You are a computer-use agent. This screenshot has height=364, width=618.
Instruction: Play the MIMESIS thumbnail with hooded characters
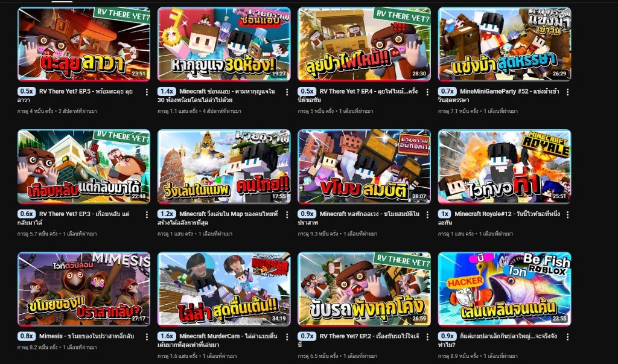(83, 289)
